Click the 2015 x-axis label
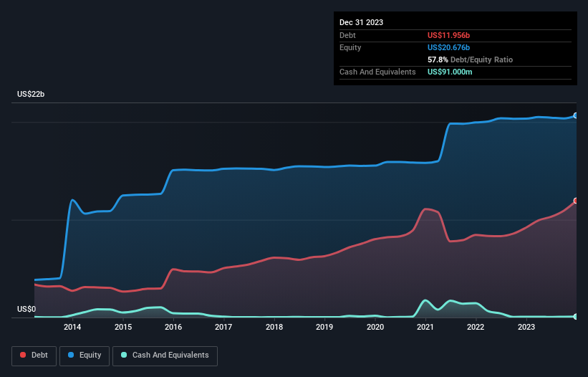Image resolution: width=588 pixels, height=377 pixels. (x=123, y=327)
